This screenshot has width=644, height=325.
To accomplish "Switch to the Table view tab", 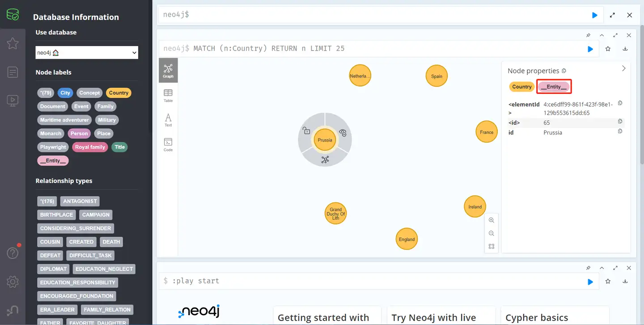I will (x=168, y=95).
